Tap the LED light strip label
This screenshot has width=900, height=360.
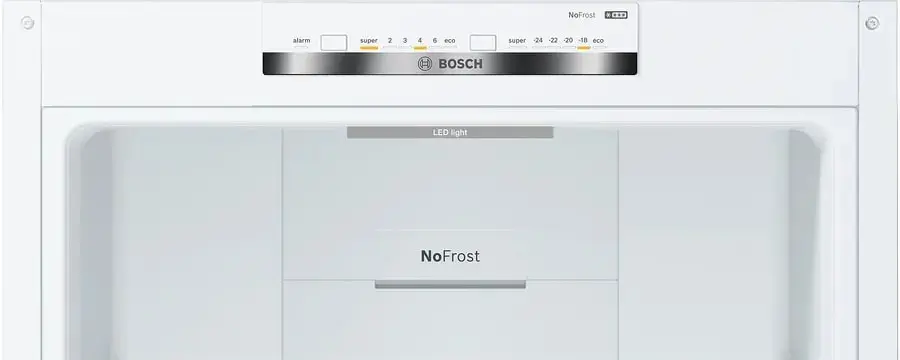click(x=450, y=133)
